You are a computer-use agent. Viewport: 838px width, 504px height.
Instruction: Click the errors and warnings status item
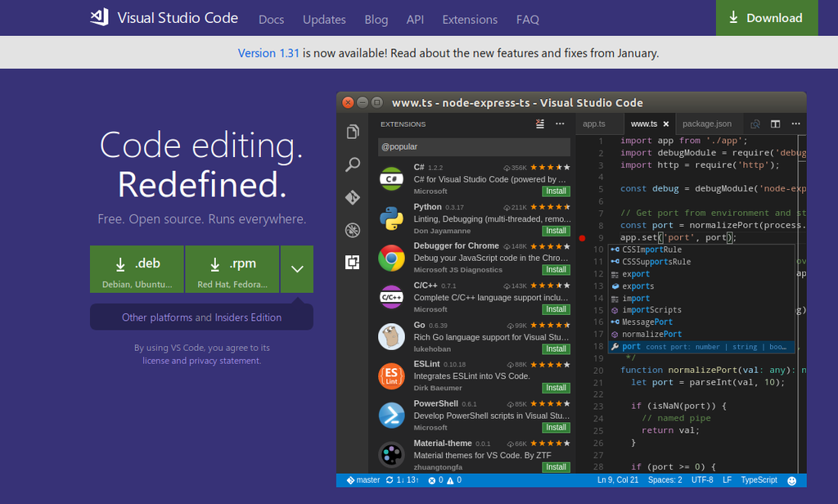click(x=444, y=480)
